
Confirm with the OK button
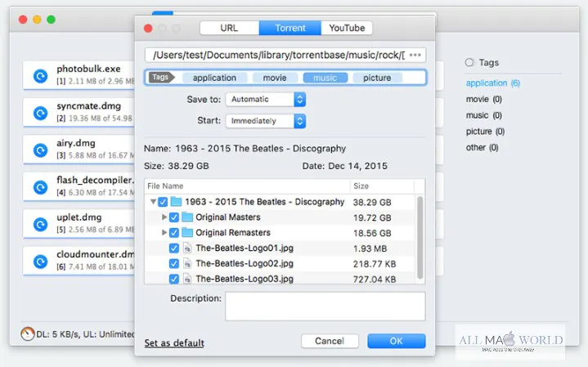(397, 341)
